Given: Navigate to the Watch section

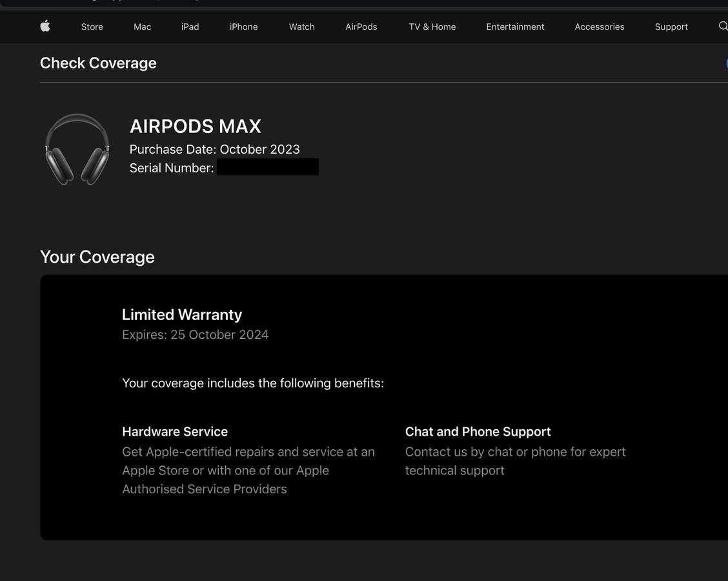Looking at the screenshot, I should pos(301,26).
